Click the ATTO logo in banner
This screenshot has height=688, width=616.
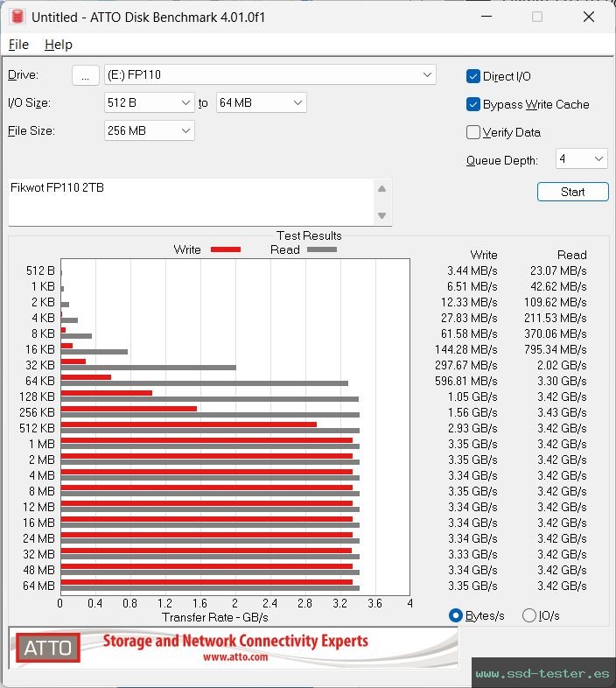(48, 648)
